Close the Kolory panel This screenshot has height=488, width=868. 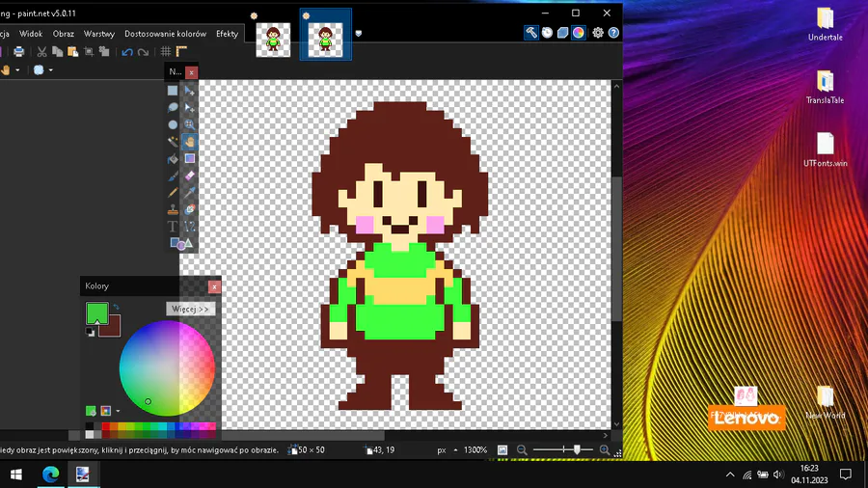214,286
